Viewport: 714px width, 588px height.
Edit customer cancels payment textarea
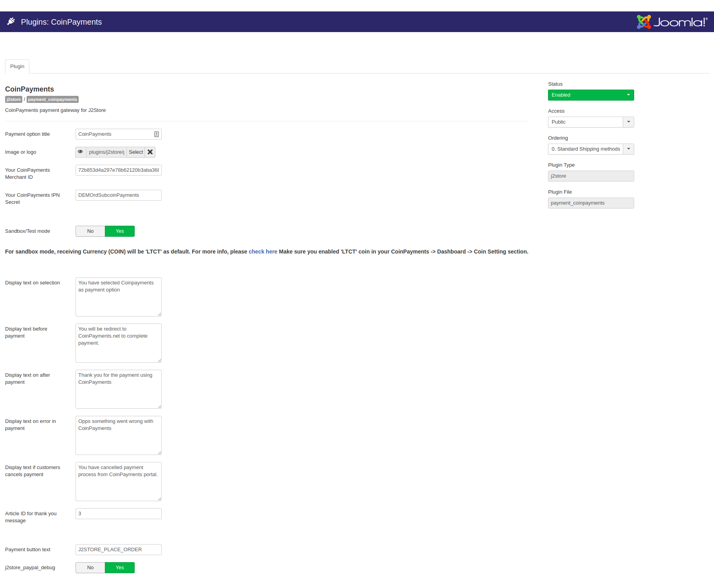point(119,482)
